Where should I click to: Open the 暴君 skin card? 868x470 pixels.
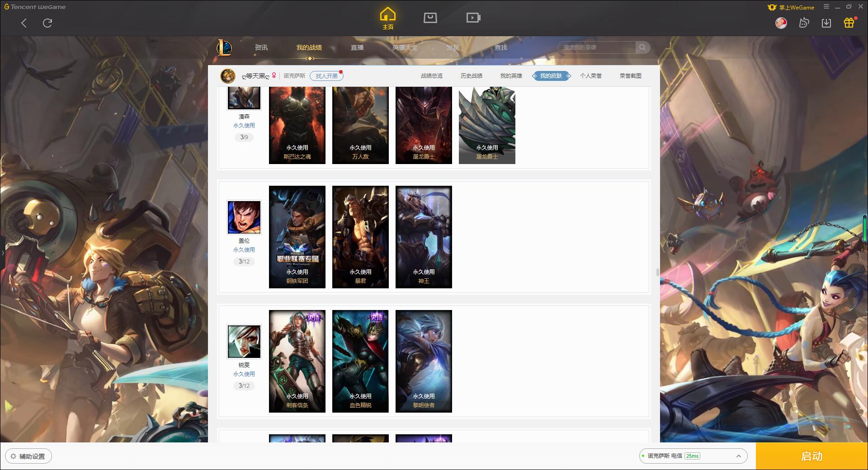pos(360,237)
